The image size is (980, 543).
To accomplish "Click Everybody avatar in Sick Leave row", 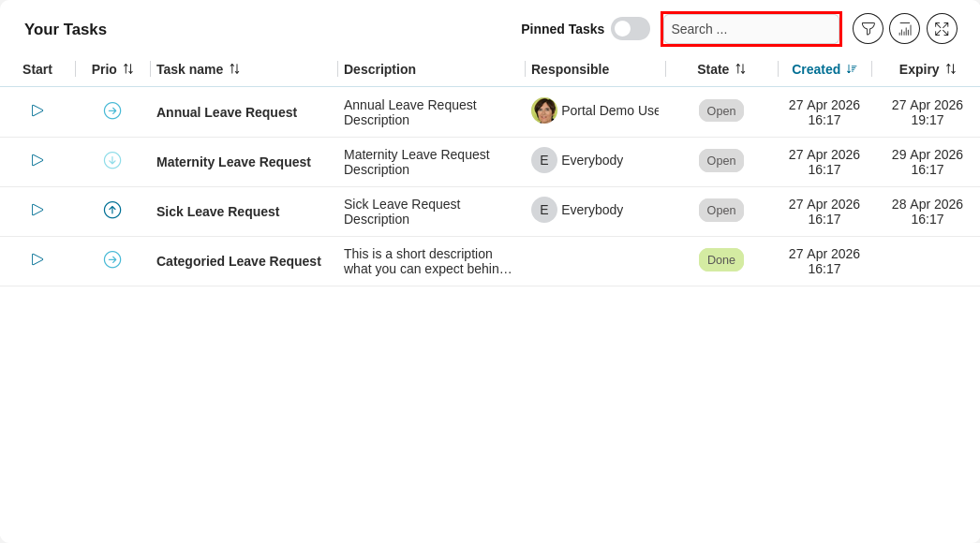I will pyautogui.click(x=544, y=210).
